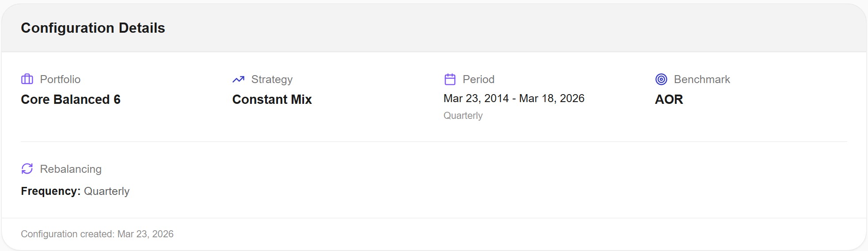Viewport: 868px width, 251px height.
Task: Select the Core Balanced 6 portfolio name
Action: pyautogui.click(x=71, y=99)
